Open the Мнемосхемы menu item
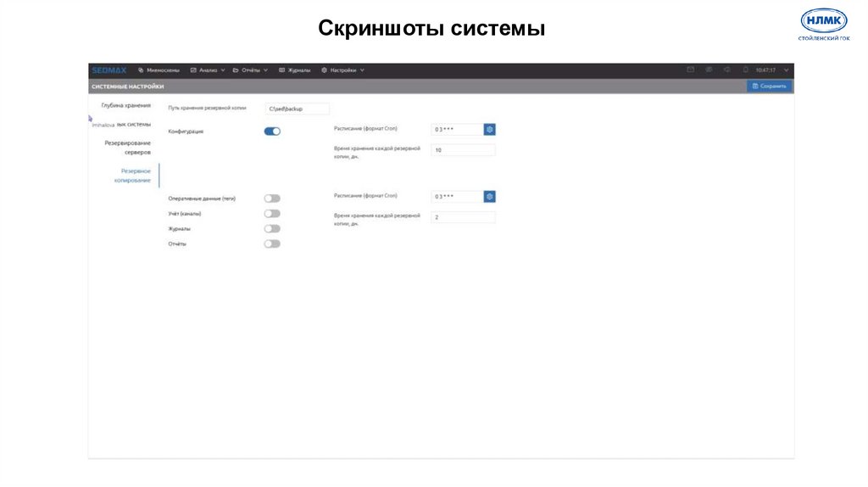This screenshot has height=487, width=868. [159, 70]
